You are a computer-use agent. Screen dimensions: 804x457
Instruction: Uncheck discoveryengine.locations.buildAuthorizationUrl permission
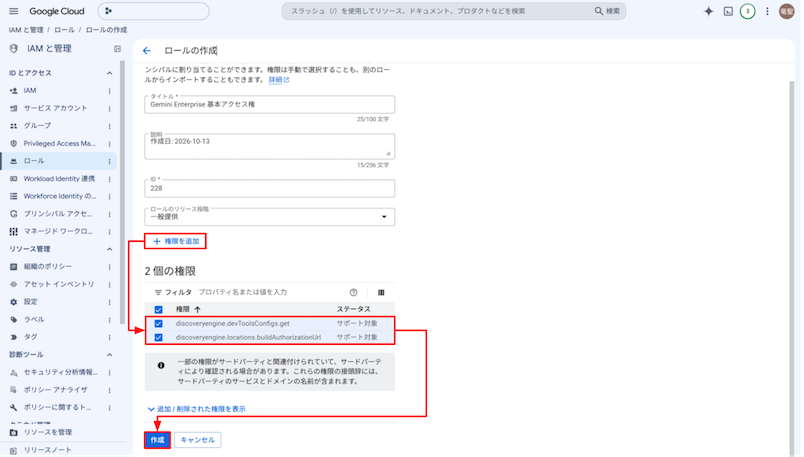(158, 337)
